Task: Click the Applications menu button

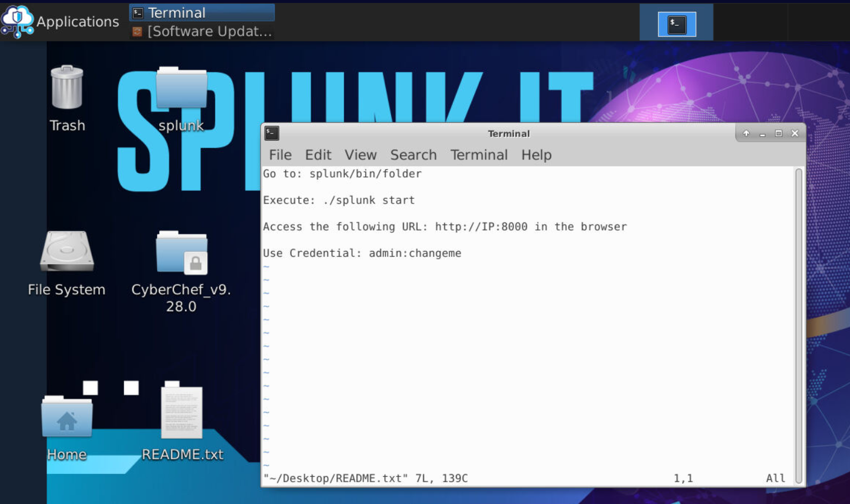Action: (61, 21)
